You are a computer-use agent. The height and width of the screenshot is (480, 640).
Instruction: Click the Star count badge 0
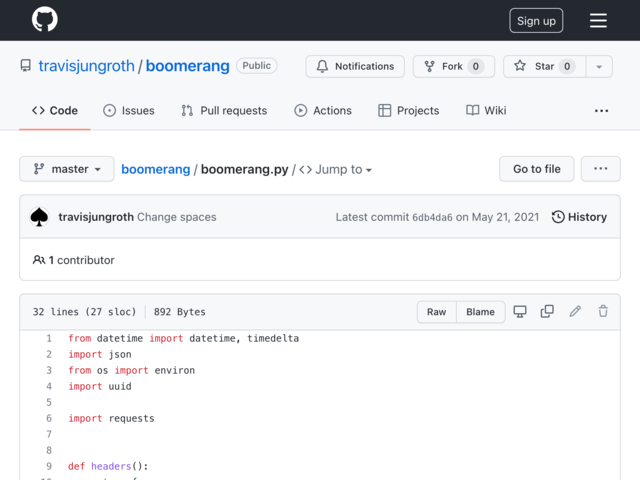click(567, 66)
